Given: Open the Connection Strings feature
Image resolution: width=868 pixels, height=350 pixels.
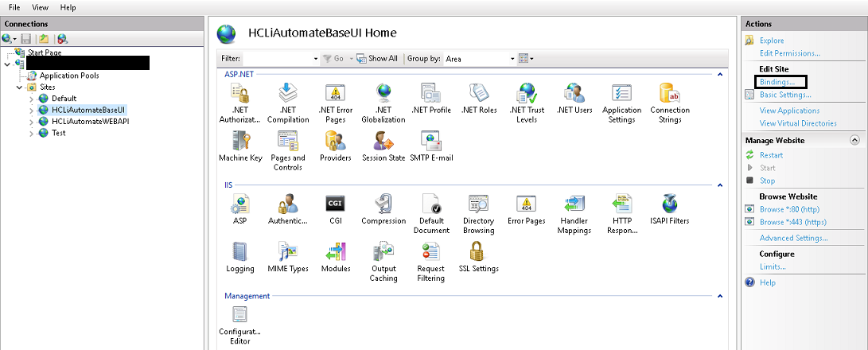Looking at the screenshot, I should (x=669, y=103).
